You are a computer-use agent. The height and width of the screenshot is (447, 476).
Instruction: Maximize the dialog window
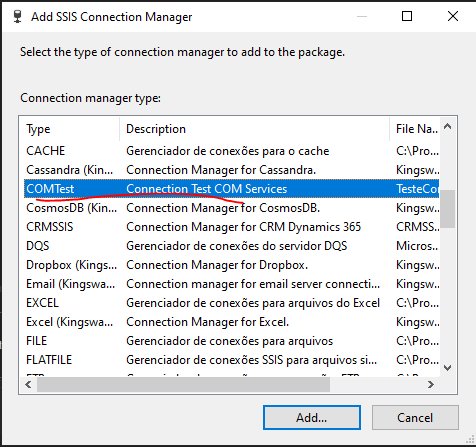point(407,16)
